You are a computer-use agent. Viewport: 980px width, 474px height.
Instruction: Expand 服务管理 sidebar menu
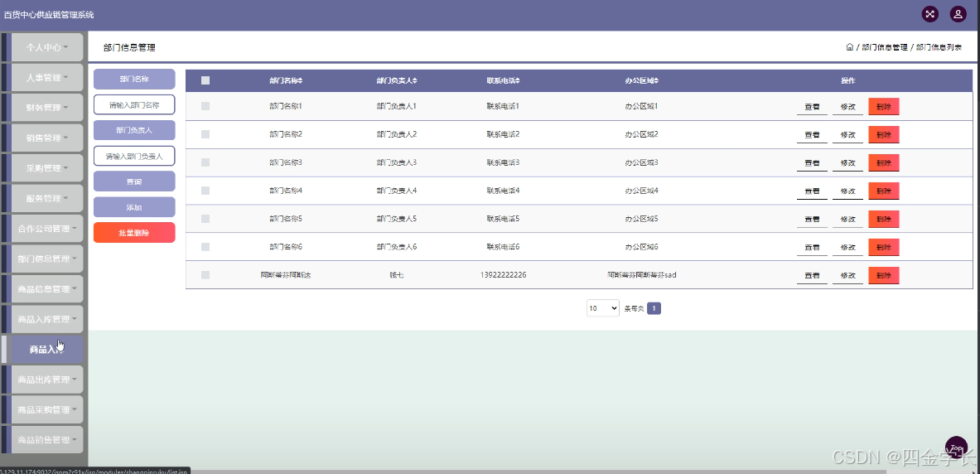point(47,198)
